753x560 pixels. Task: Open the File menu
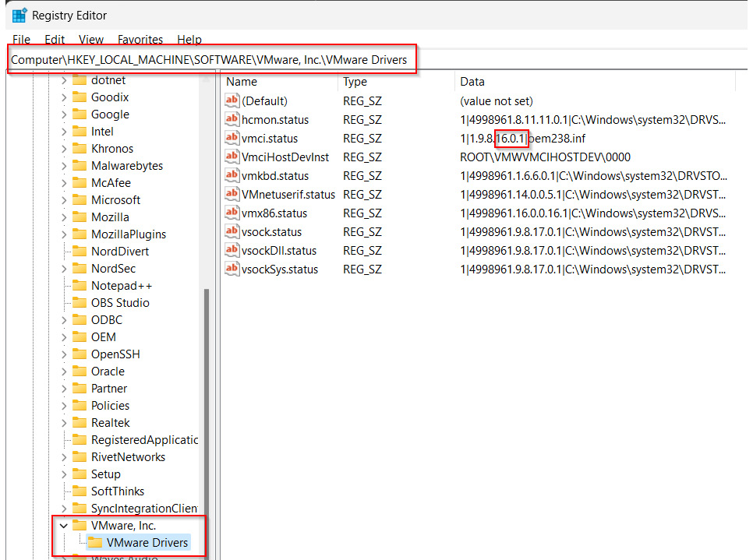(21, 39)
